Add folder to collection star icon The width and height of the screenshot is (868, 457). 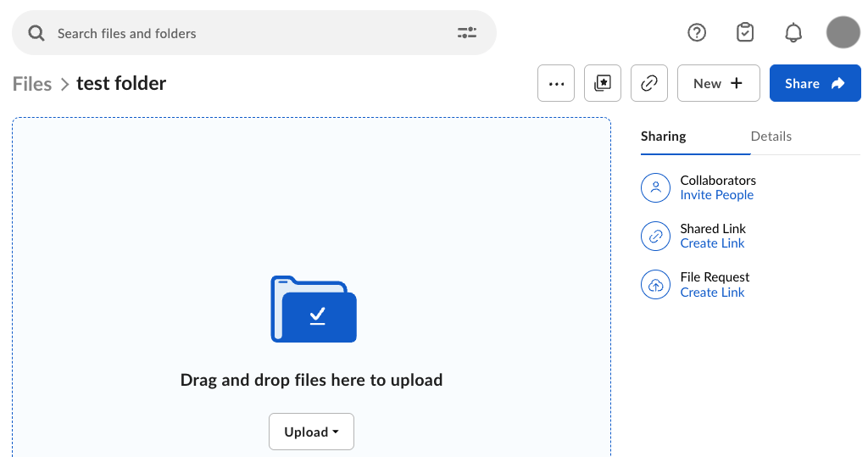click(603, 83)
